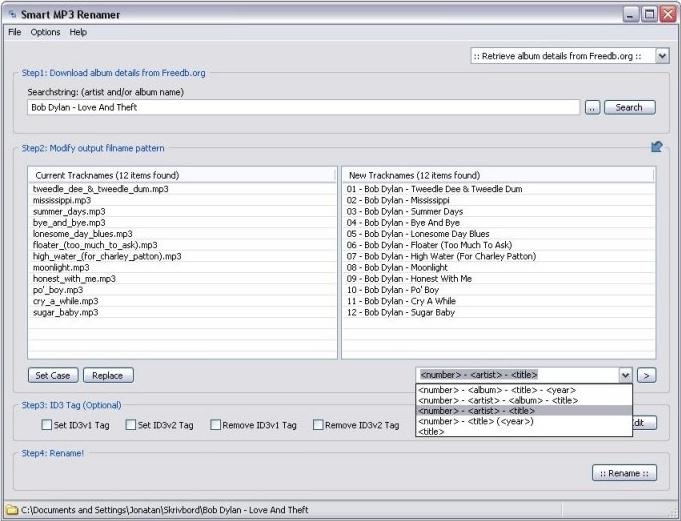Select summer_days.mp3 in current tracknames

tap(182, 211)
